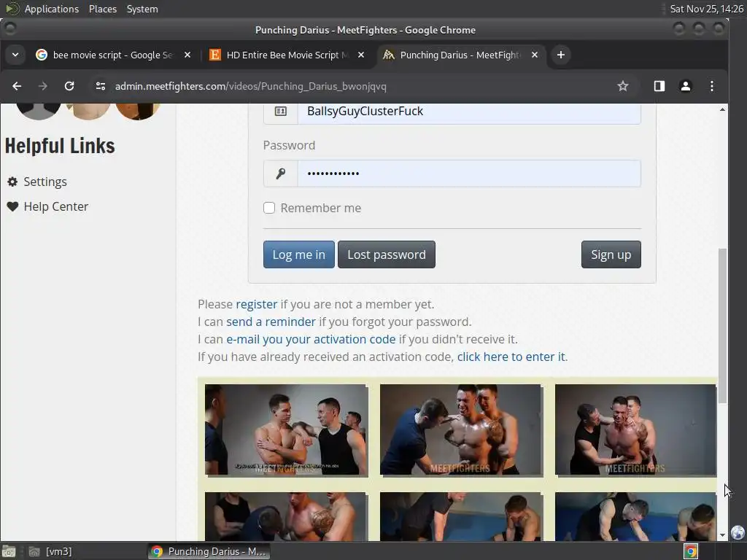Open the first video thumbnail in top row
This screenshot has width=747, height=560.
[286, 430]
